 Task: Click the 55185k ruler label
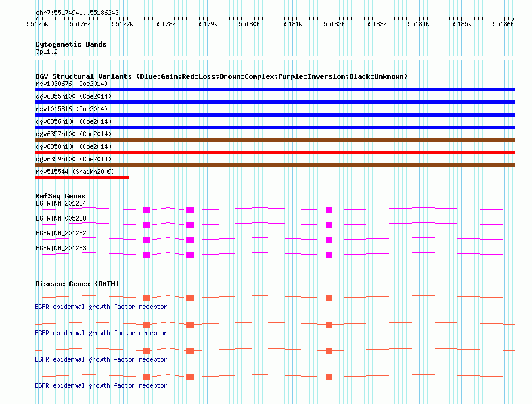pyautogui.click(x=461, y=24)
